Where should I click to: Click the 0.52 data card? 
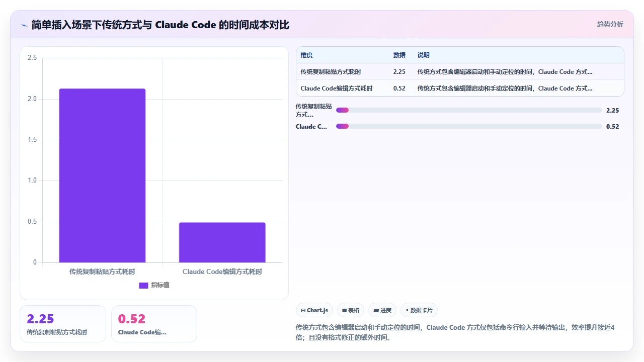(x=154, y=324)
